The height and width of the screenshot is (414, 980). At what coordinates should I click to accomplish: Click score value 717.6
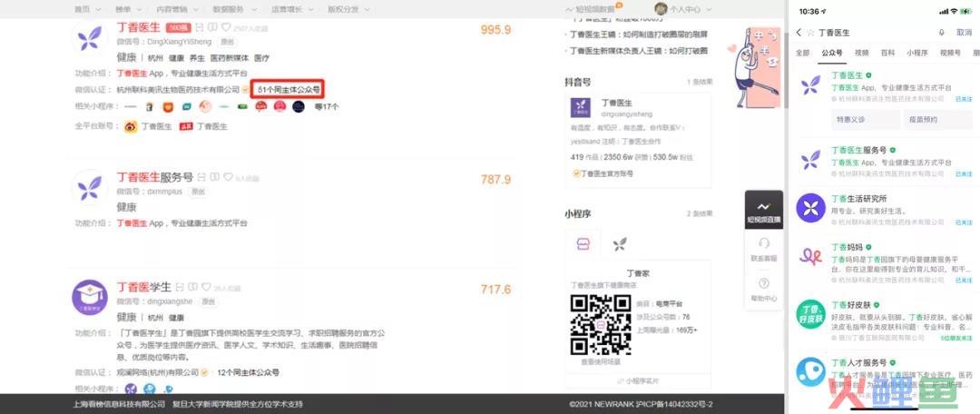point(495,290)
